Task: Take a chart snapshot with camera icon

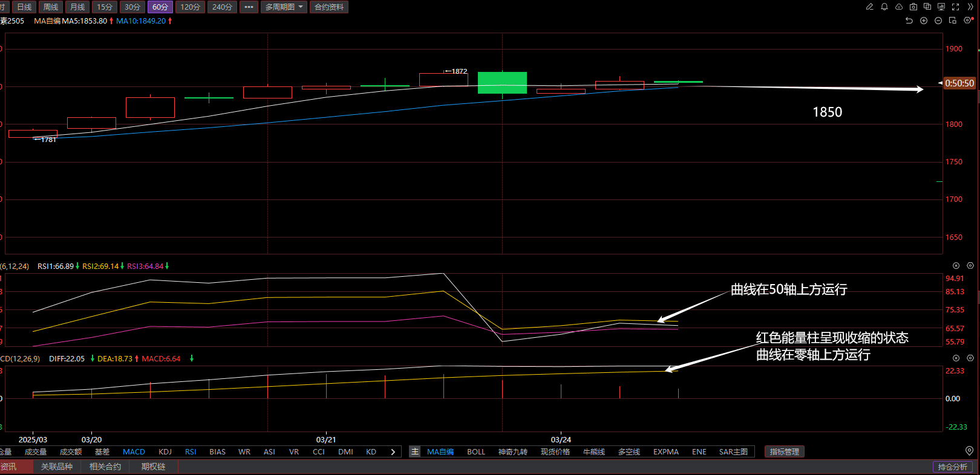Action: pyautogui.click(x=913, y=7)
